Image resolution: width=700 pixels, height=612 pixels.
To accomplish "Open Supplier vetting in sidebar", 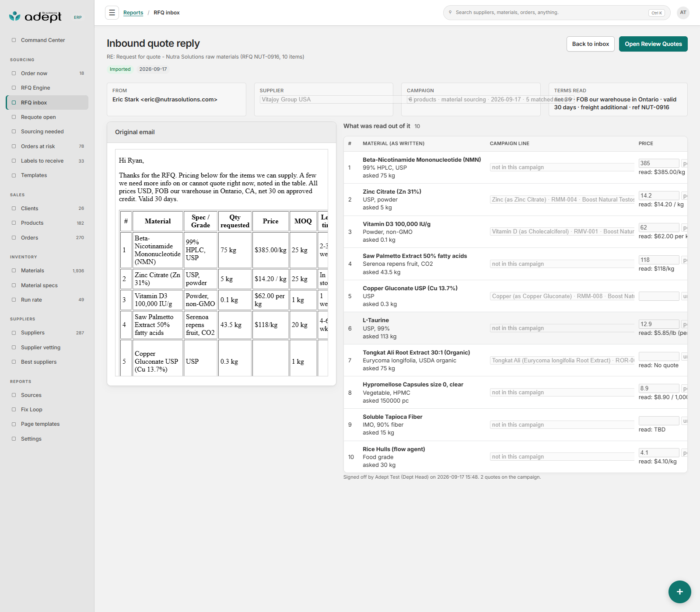I will point(47,348).
